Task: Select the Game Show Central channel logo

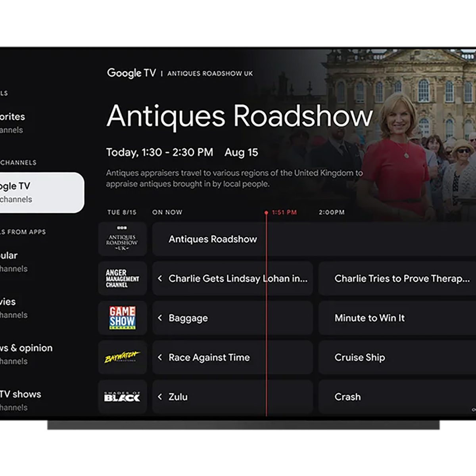Action: (122, 318)
